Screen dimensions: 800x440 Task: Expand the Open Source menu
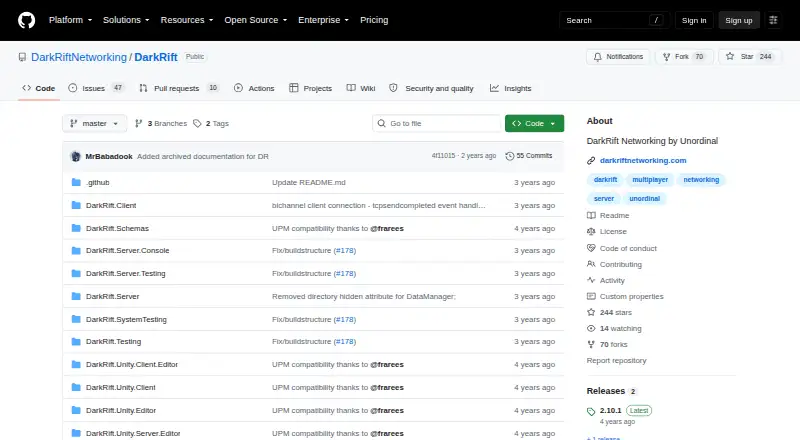click(256, 20)
